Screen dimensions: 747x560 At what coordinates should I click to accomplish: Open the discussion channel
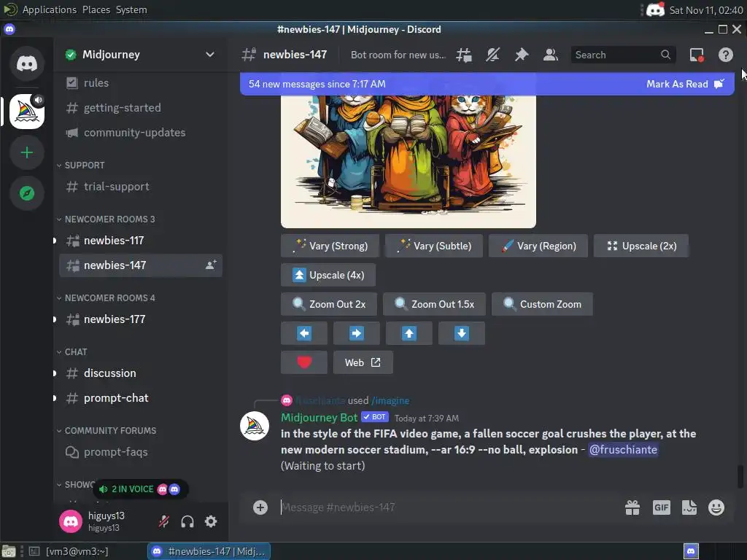(140, 373)
